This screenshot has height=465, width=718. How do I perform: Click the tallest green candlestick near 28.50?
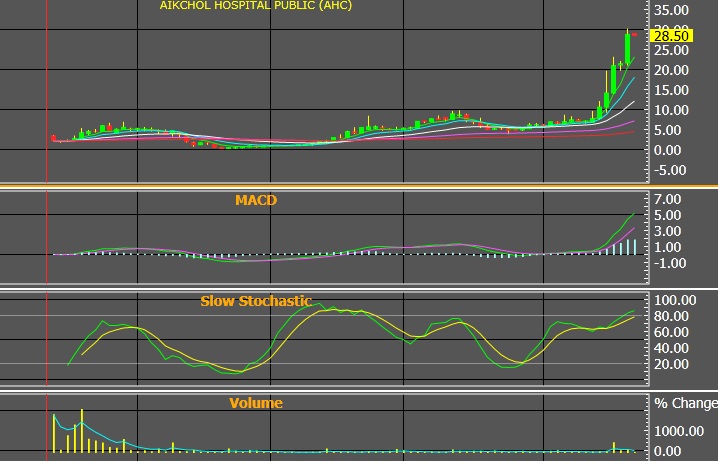click(x=628, y=49)
